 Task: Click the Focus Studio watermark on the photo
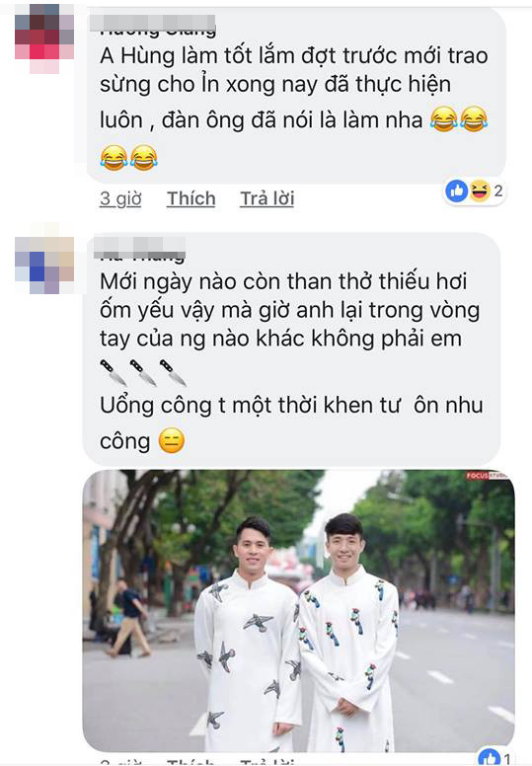click(x=486, y=476)
